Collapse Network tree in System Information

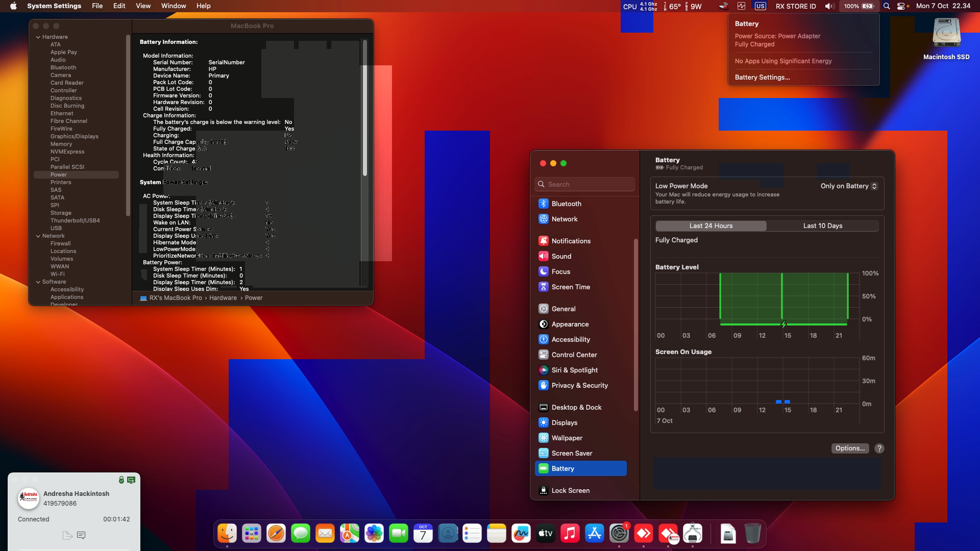pyautogui.click(x=38, y=236)
